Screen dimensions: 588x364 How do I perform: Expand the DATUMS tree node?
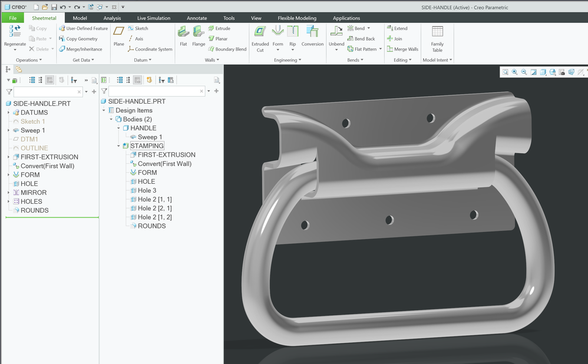(x=8, y=112)
